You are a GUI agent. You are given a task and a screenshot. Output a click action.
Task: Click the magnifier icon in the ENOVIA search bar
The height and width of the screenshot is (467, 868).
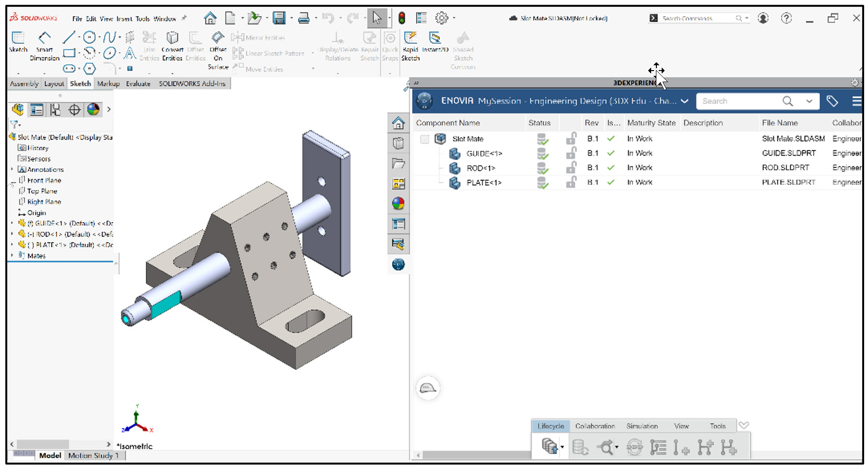(787, 101)
